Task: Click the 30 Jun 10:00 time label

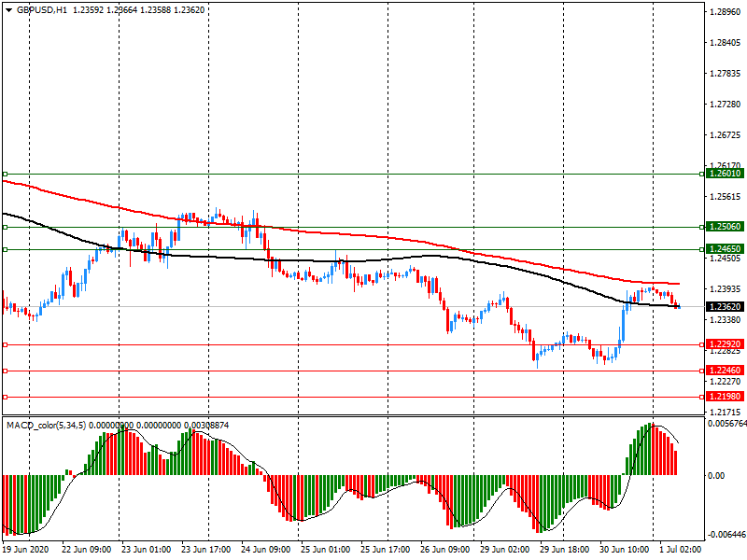Action: point(624,550)
